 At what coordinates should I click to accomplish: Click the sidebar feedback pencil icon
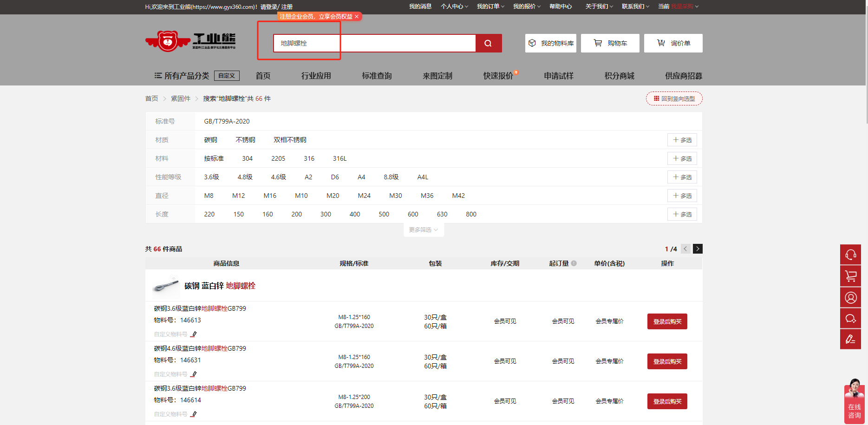(850, 339)
